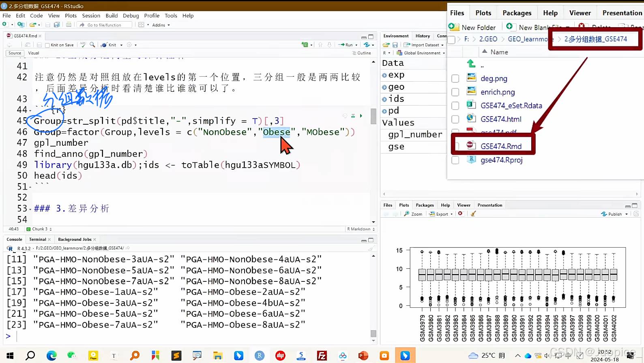Switch to the Packages tab in lower-right pane
The image size is (644, 363).
tap(425, 205)
